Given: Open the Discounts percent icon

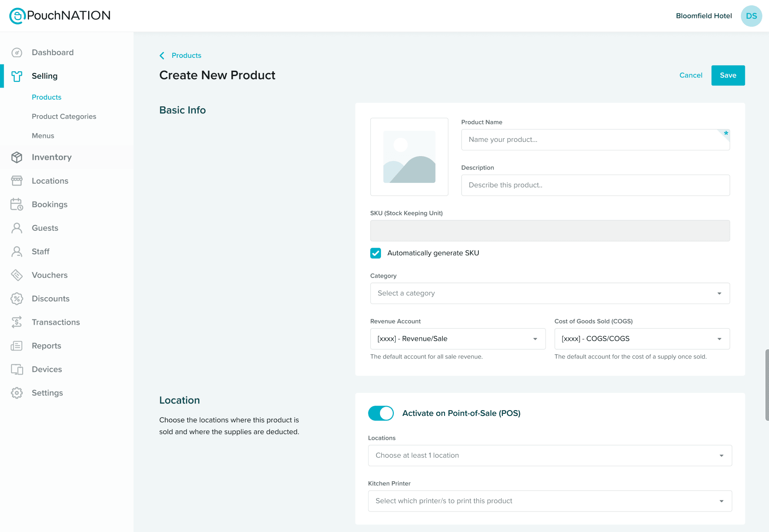Looking at the screenshot, I should pyautogui.click(x=16, y=298).
